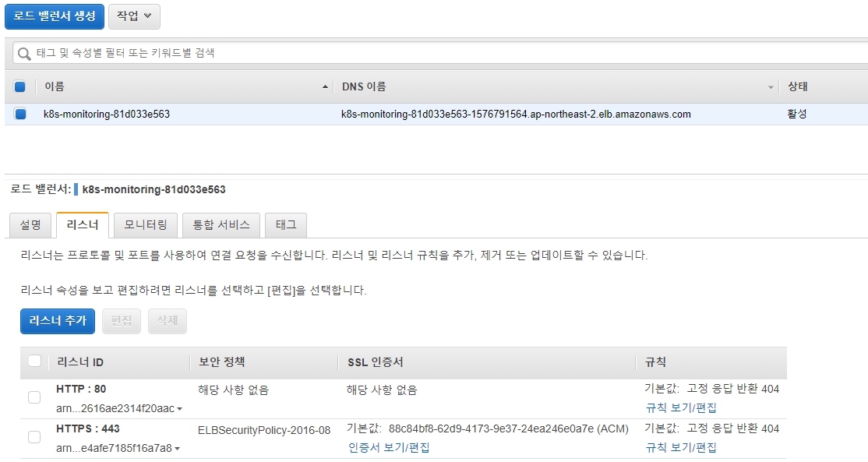Click the 보안 정책 column header
This screenshot has height=462, width=868.
click(221, 361)
